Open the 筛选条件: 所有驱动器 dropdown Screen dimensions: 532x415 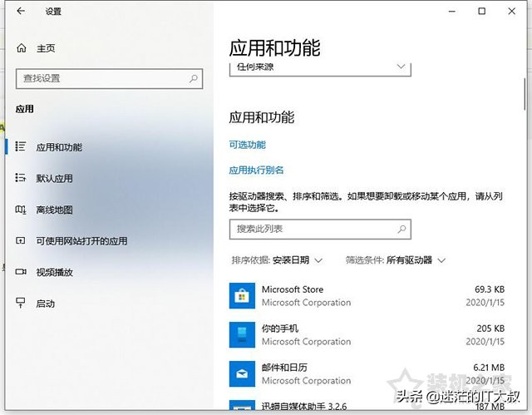click(x=396, y=260)
